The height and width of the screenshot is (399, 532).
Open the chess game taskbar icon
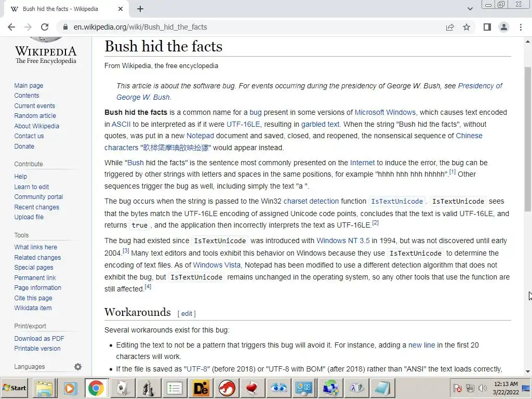pos(148,388)
